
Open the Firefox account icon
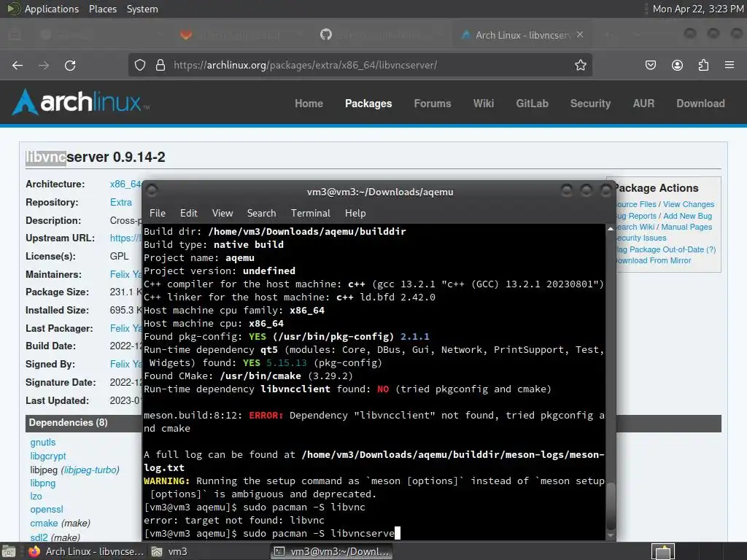click(x=677, y=65)
